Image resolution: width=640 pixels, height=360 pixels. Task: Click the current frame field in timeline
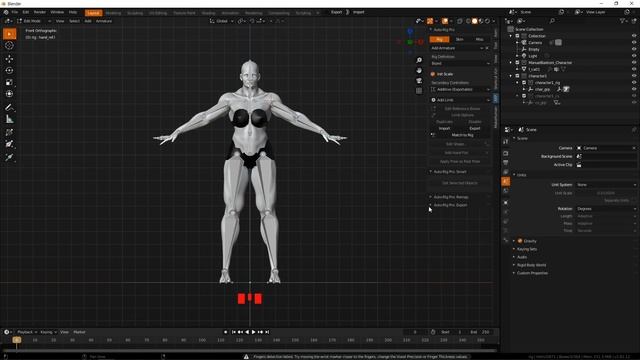[416, 332]
